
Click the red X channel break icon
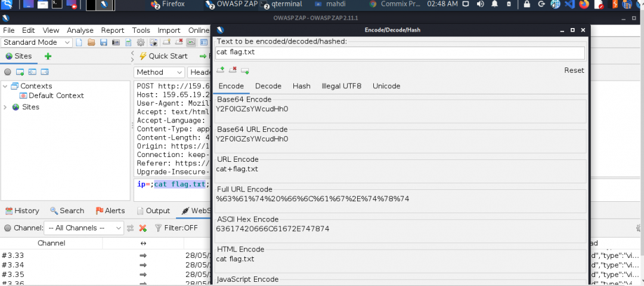[x=143, y=228]
